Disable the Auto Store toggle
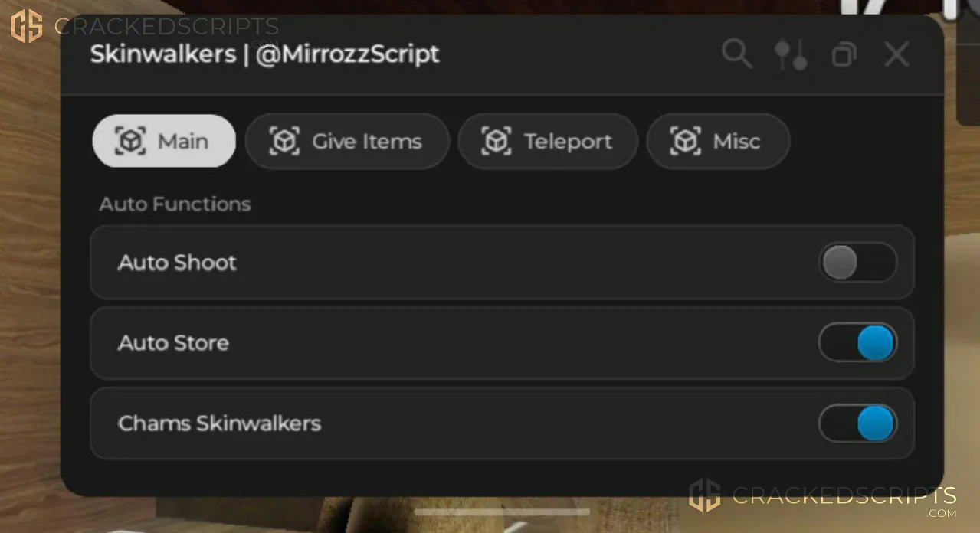The height and width of the screenshot is (533, 980). coord(857,342)
